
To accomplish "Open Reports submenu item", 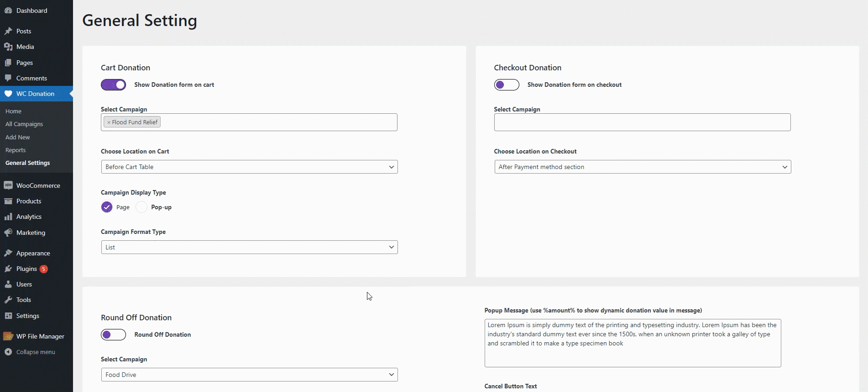I will coord(16,150).
